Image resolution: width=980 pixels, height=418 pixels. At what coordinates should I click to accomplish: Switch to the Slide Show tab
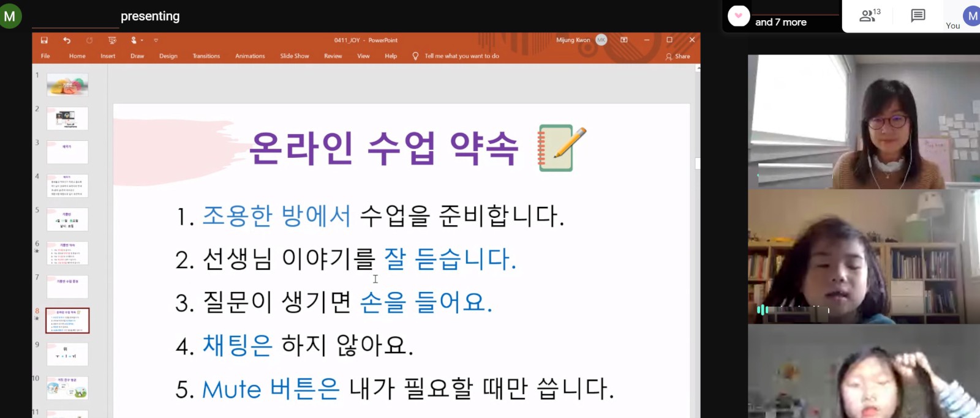pos(295,56)
